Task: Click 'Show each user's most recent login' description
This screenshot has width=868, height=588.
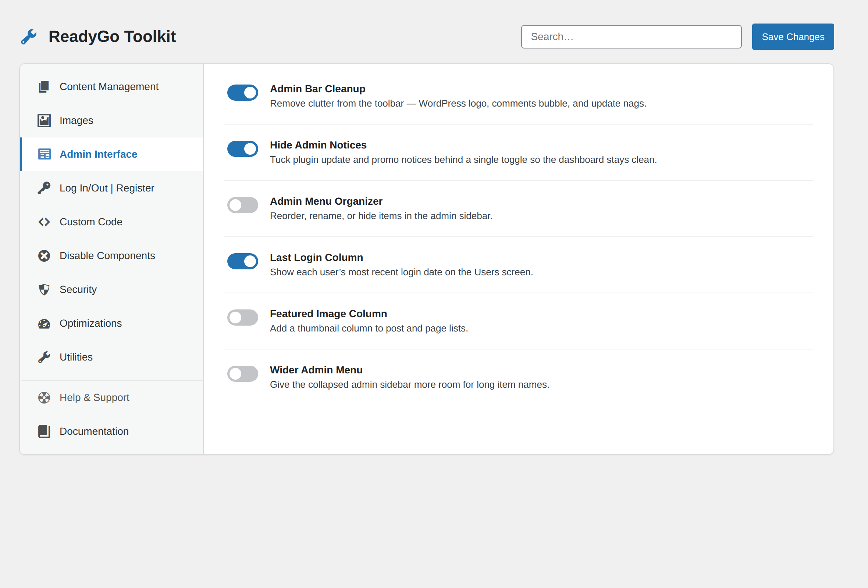Action: click(402, 272)
